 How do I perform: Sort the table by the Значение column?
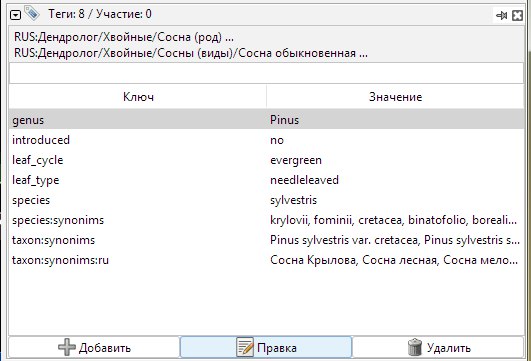pyautogui.click(x=395, y=97)
